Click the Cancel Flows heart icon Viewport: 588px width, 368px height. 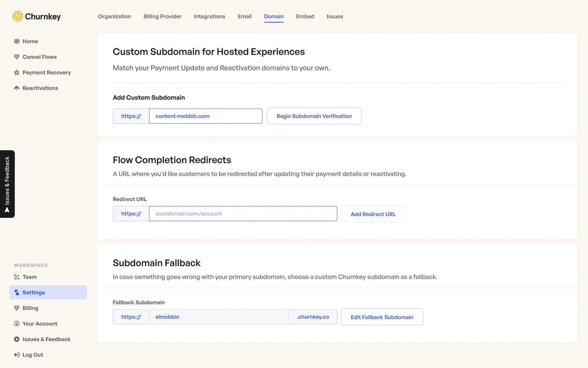pyautogui.click(x=17, y=57)
